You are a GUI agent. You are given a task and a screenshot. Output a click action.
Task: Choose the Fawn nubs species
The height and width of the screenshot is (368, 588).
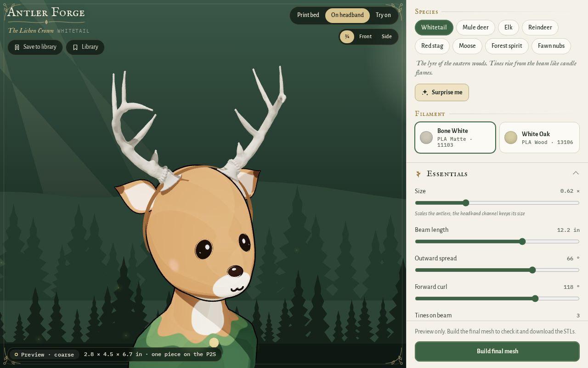click(x=551, y=46)
